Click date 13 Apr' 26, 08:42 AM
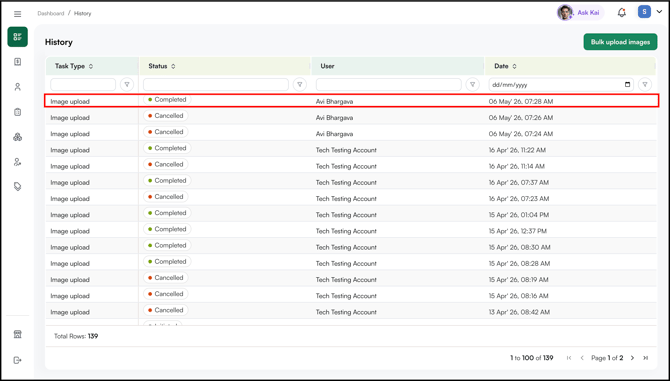670x381 pixels. [519, 312]
